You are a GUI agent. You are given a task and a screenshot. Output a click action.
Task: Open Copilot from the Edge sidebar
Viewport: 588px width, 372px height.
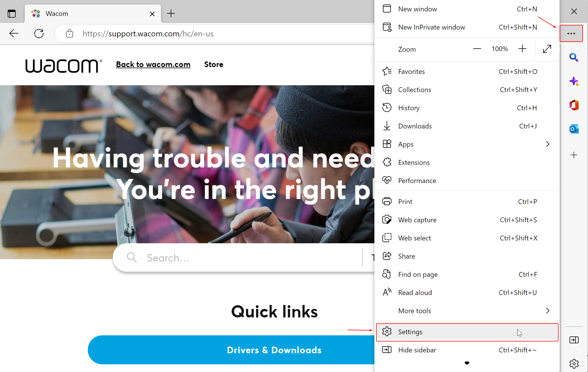point(574,82)
